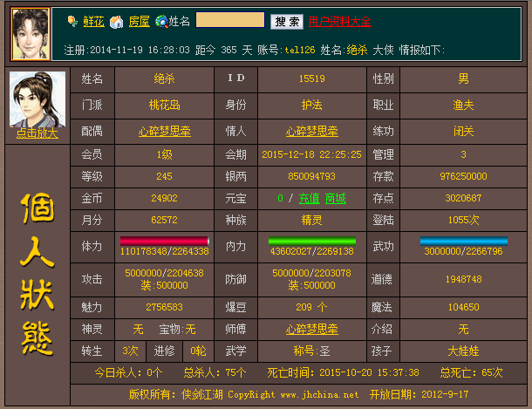The width and height of the screenshot is (532, 409).
Task: Click the 转生 count 3次
Action: [x=130, y=351]
